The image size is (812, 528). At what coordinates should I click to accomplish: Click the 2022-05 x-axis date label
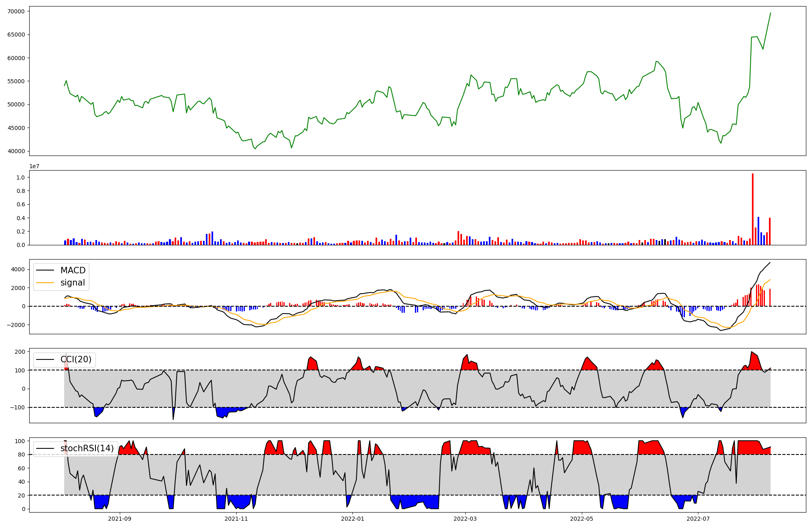[581, 519]
